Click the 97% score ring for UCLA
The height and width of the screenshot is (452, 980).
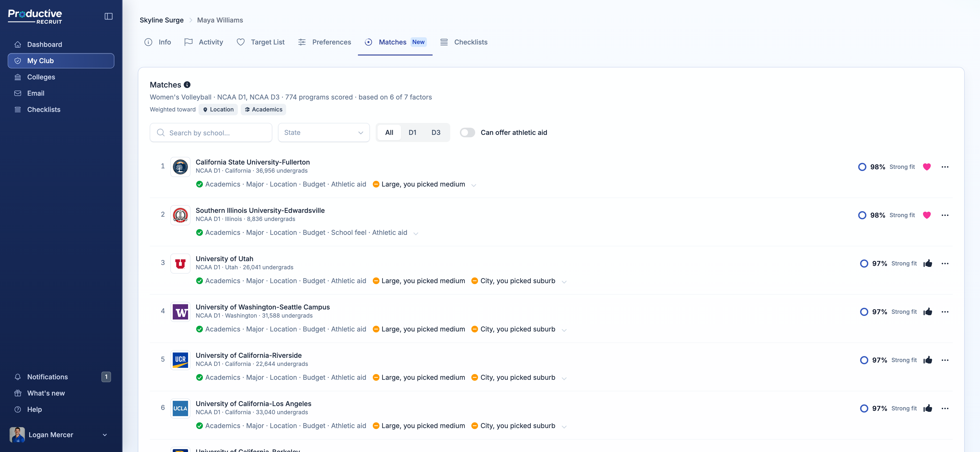click(864, 408)
